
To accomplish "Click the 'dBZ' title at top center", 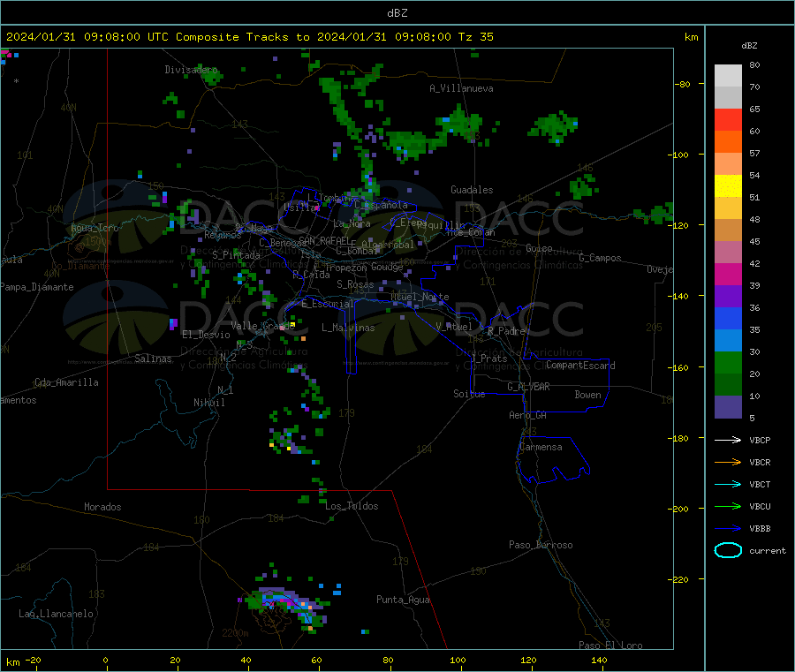I will (397, 13).
